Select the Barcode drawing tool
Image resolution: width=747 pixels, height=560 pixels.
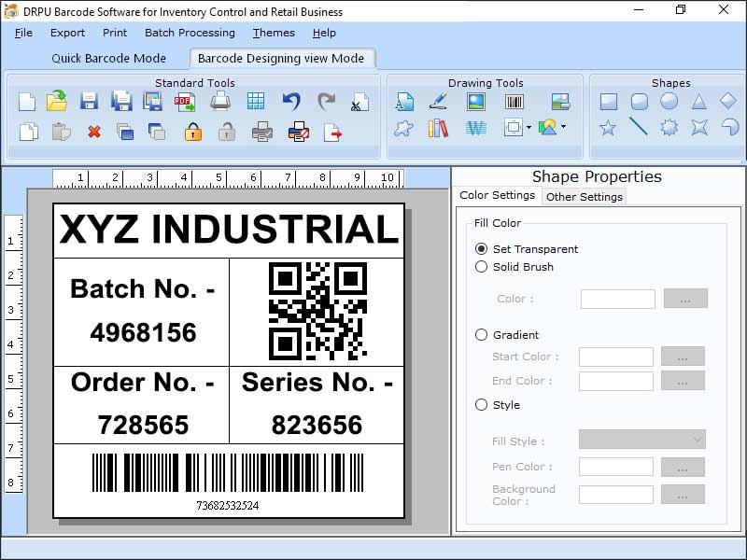point(514,101)
